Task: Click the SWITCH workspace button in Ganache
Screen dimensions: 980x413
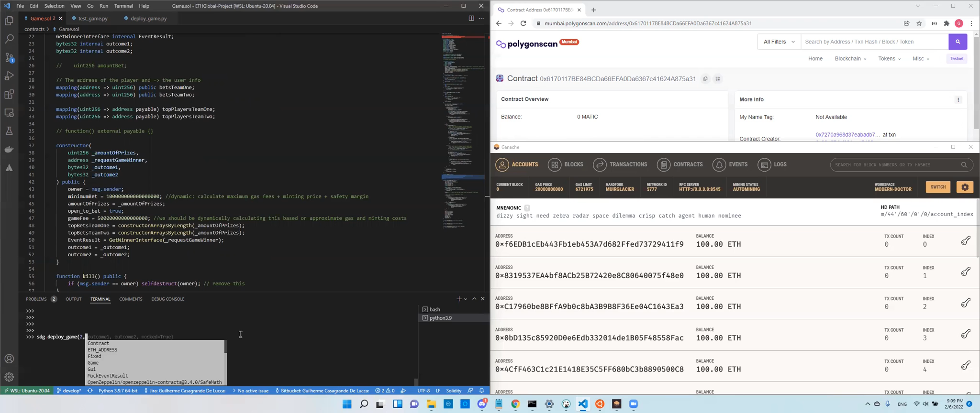Action: (938, 187)
